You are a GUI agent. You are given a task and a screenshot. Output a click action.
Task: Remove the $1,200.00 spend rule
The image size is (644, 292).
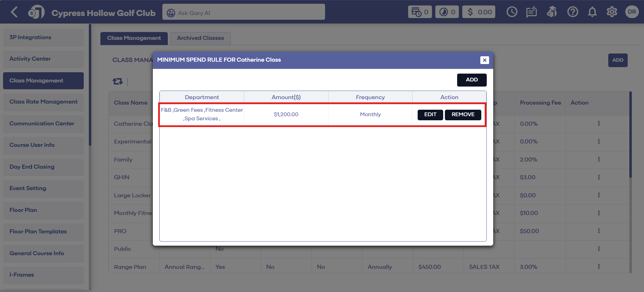[x=463, y=115]
